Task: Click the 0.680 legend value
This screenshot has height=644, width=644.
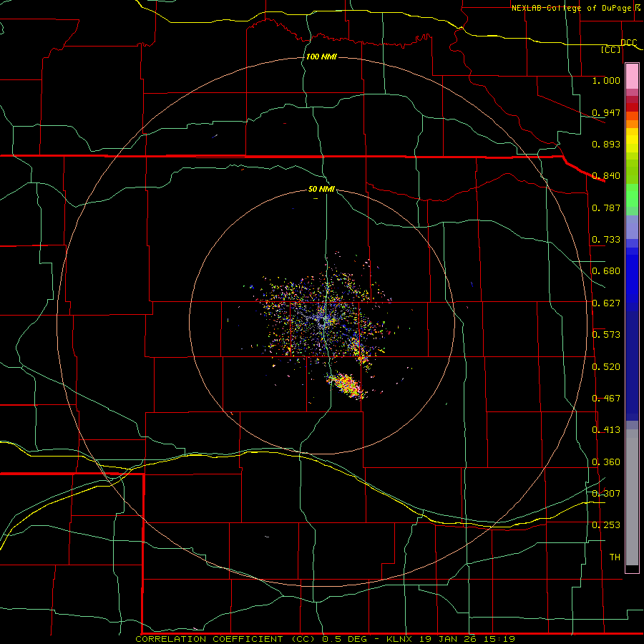Action: [606, 271]
